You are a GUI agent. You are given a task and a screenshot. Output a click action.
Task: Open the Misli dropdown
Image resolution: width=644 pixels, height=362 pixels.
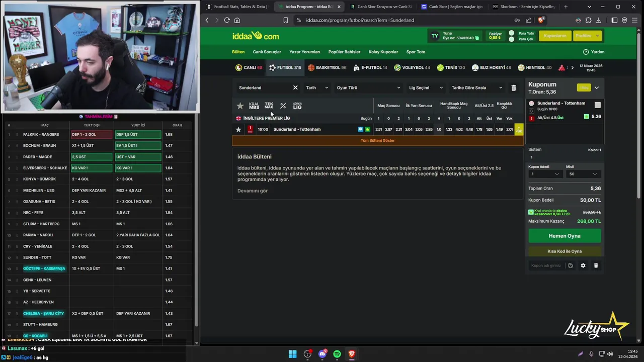[x=583, y=174]
